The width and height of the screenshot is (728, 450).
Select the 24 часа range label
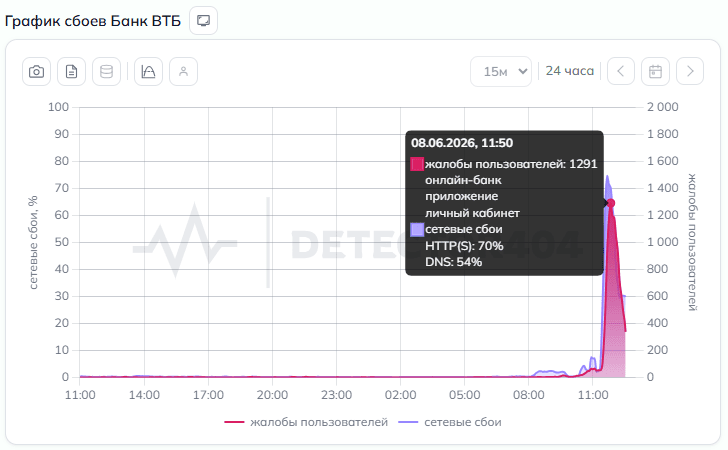point(570,71)
